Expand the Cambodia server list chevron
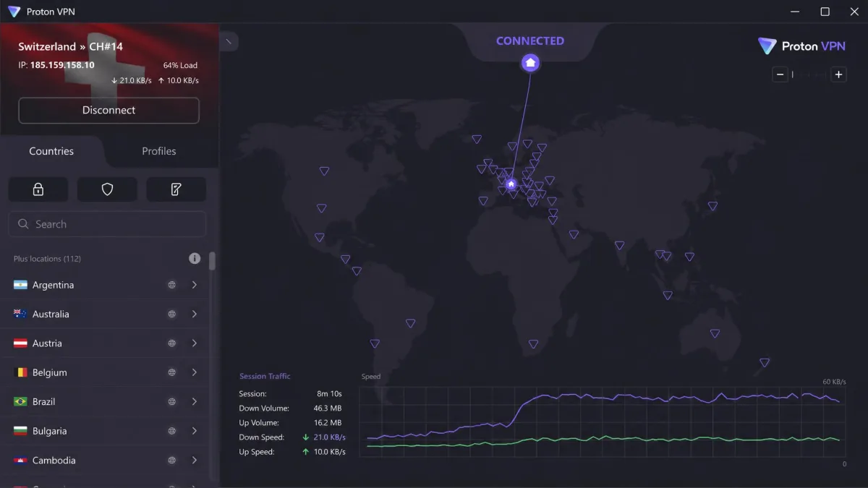The height and width of the screenshot is (488, 868). [195, 460]
